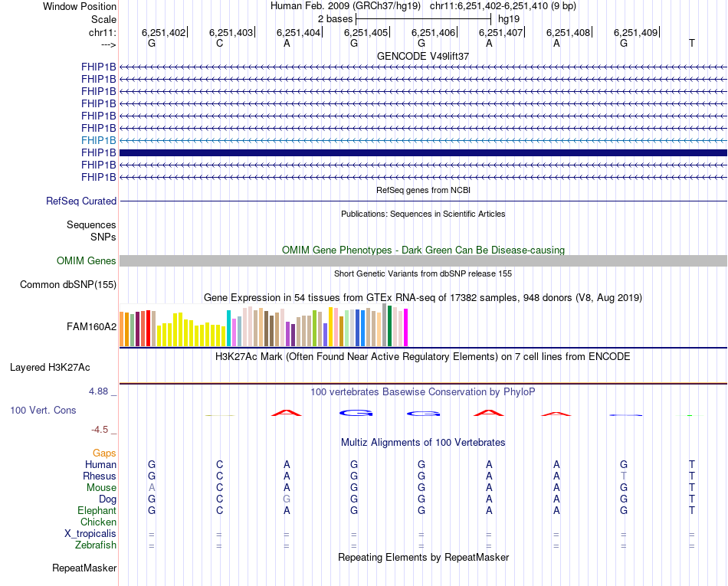Open Publications: Sequences in Scientific Articles title
The image size is (728, 586).
tap(423, 214)
